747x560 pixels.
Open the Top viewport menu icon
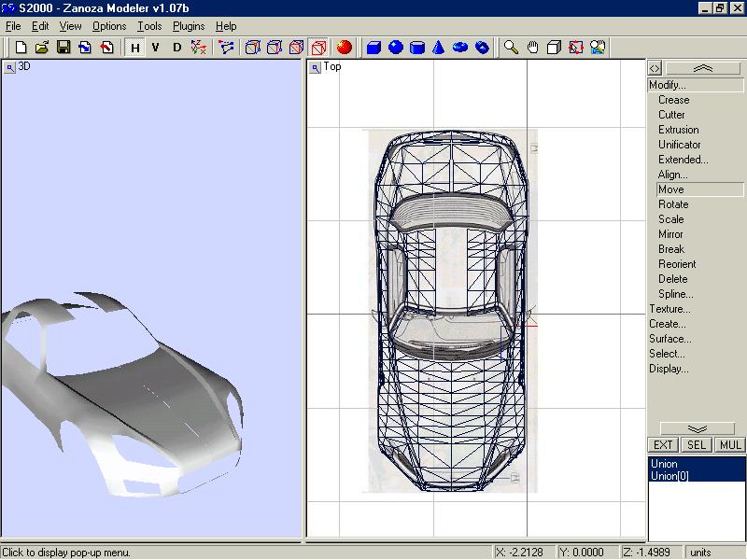tap(314, 67)
